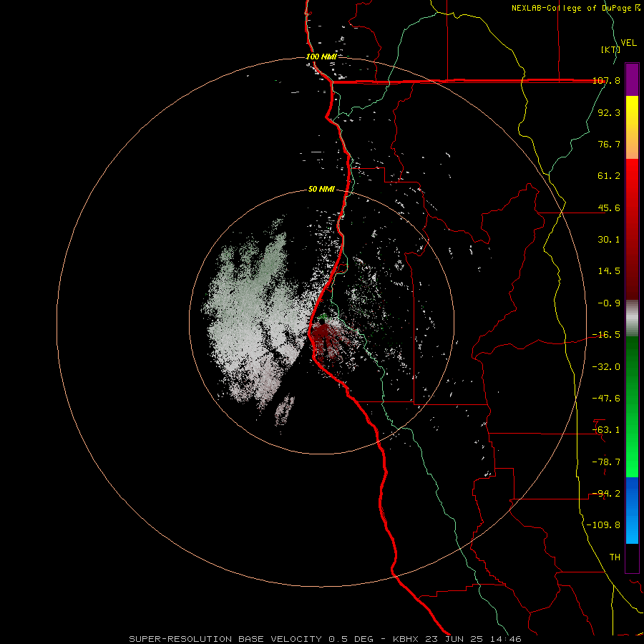The height and width of the screenshot is (644, 644).
Task: Select the 14.5 legend value
Action: point(609,271)
